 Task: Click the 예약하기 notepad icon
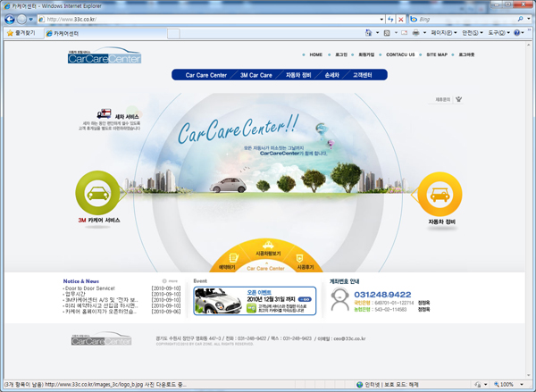coord(233,258)
